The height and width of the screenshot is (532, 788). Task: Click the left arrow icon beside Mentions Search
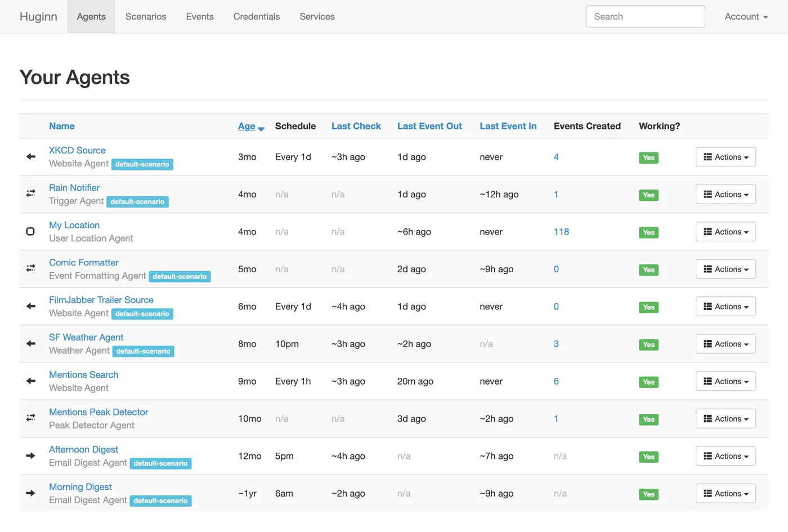(31, 381)
